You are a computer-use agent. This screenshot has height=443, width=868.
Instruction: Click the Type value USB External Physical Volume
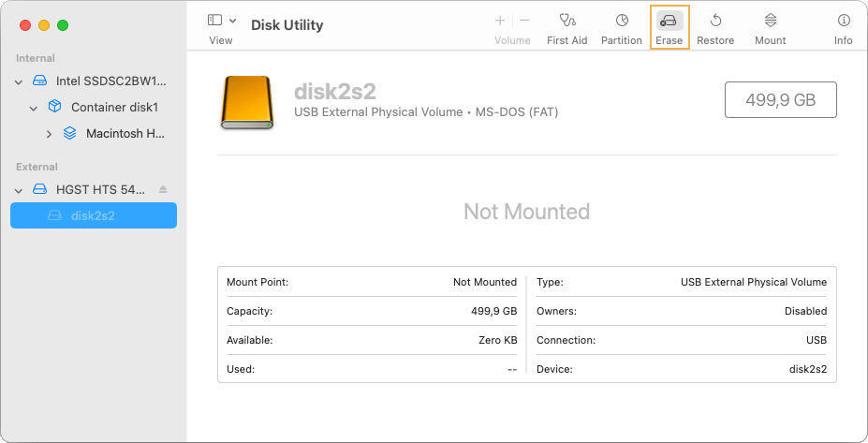tap(754, 282)
